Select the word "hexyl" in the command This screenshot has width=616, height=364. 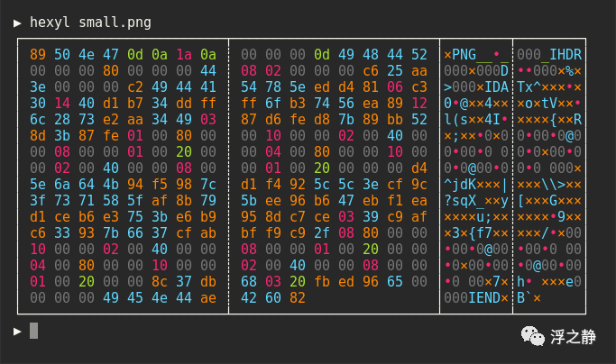(x=50, y=23)
